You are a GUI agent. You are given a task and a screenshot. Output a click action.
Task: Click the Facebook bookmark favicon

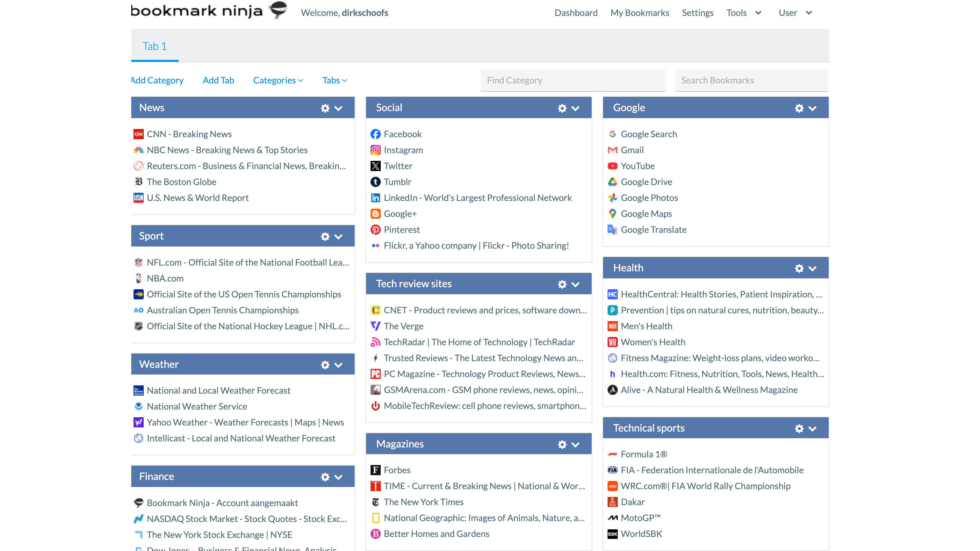click(x=375, y=134)
